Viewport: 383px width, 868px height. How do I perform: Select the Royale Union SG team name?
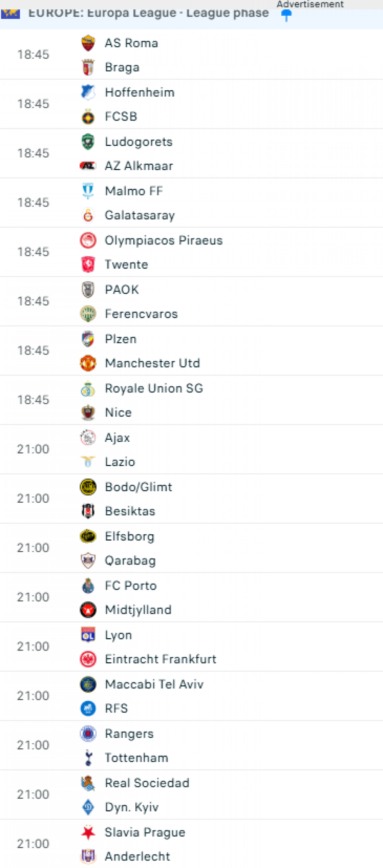[154, 388]
